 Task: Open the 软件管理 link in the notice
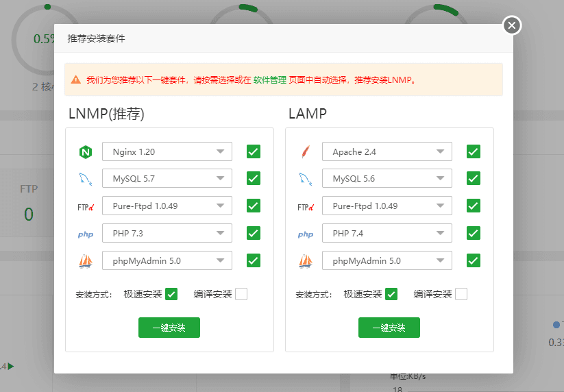point(270,79)
